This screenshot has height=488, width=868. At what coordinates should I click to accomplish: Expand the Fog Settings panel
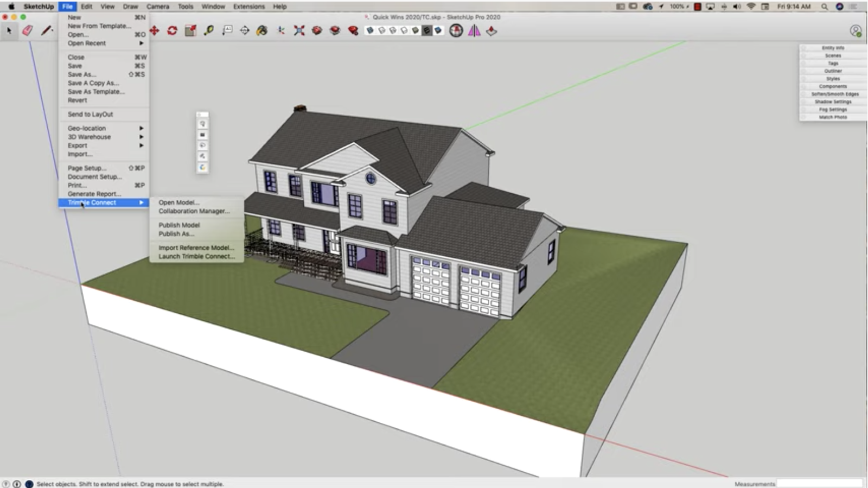pos(833,109)
